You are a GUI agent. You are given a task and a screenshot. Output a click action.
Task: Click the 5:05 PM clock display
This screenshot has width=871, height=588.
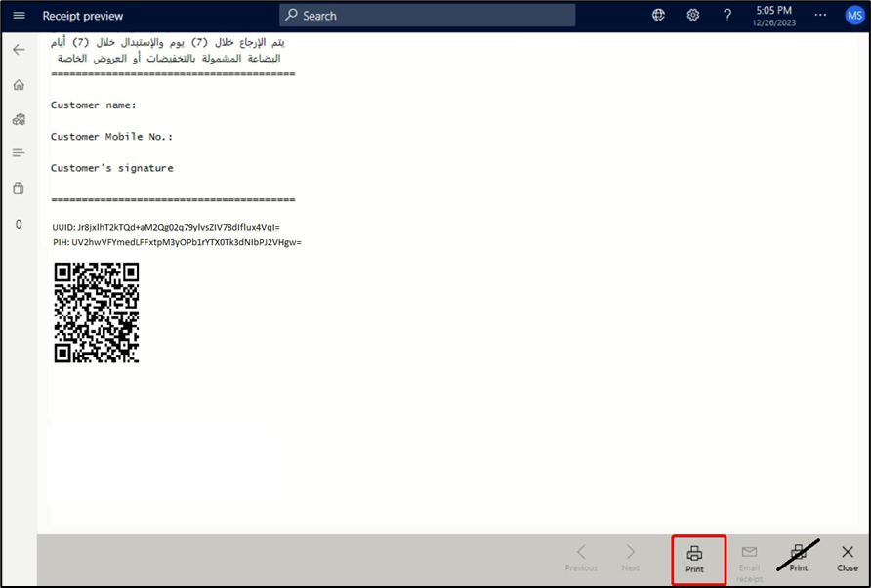tap(773, 10)
